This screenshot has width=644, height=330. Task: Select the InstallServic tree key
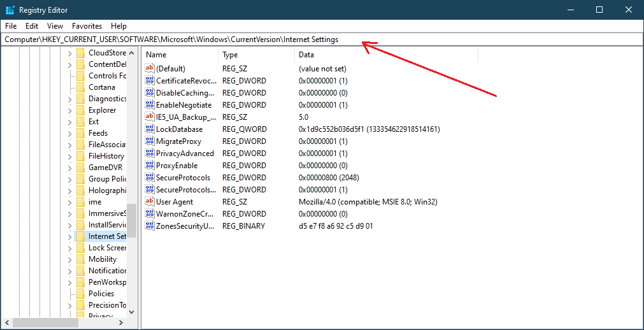coord(107,225)
